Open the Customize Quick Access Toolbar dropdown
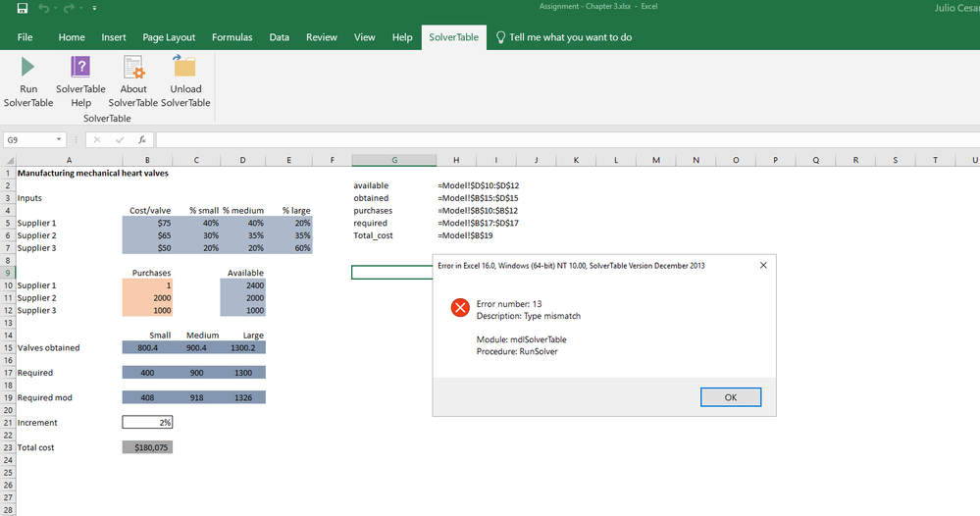Viewport: 980px width, 516px height. (94, 8)
